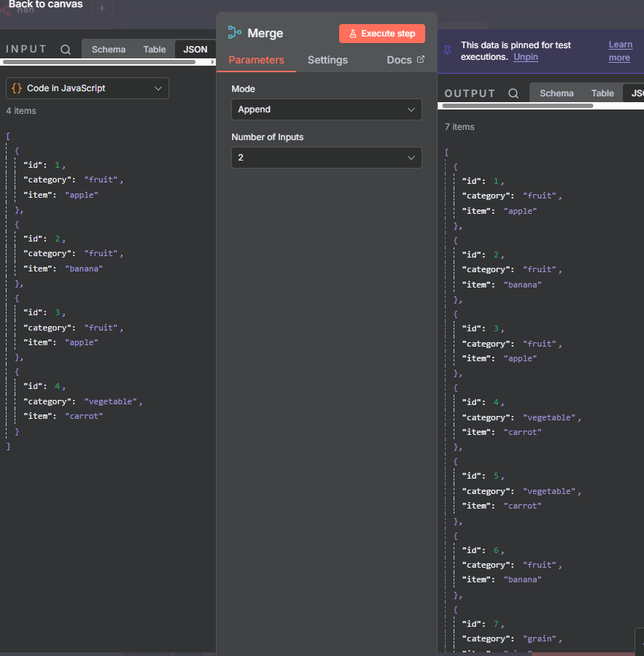This screenshot has width=644, height=656.
Task: Go back to canvas
Action: (45, 5)
